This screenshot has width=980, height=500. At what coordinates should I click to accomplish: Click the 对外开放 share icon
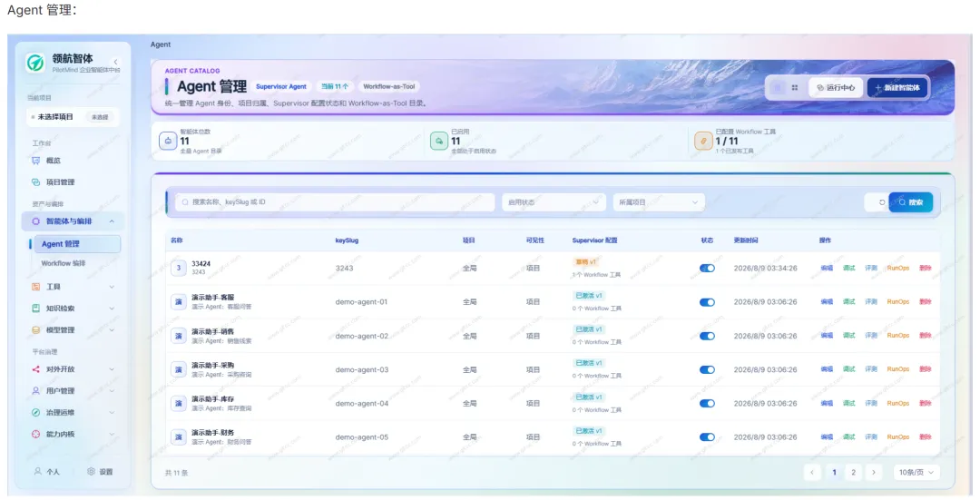tap(35, 369)
